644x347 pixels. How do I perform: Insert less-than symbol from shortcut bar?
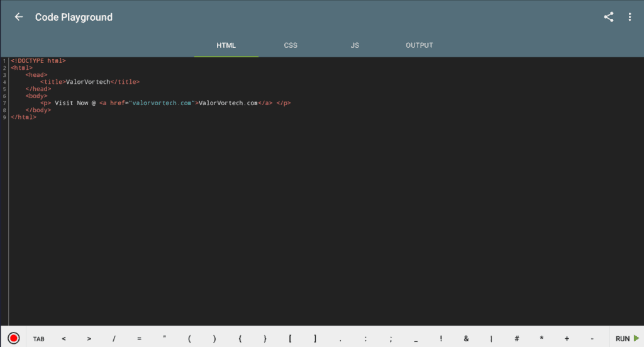coord(64,339)
